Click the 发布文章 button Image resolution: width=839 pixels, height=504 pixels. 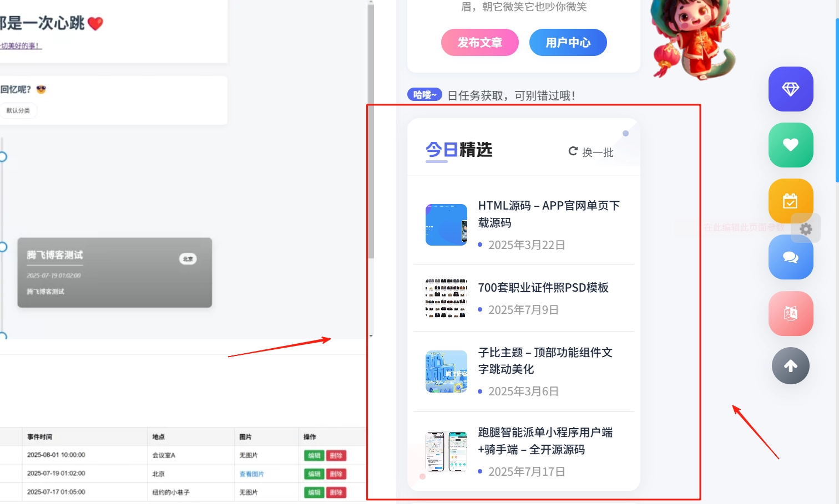pyautogui.click(x=479, y=42)
